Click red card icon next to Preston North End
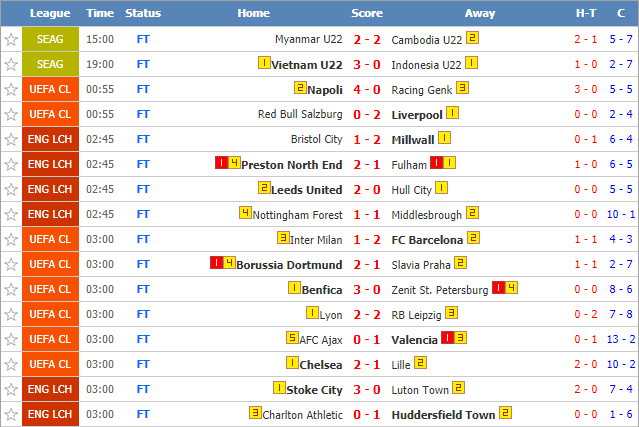The image size is (639, 427). (x=221, y=163)
